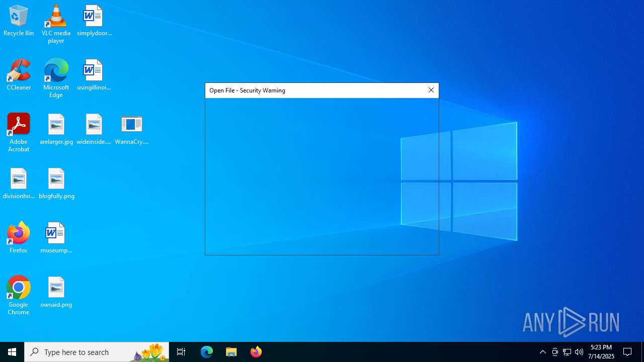Viewport: 644px width, 362px height.
Task: Click the Meet Now tray icon
Action: (x=555, y=352)
